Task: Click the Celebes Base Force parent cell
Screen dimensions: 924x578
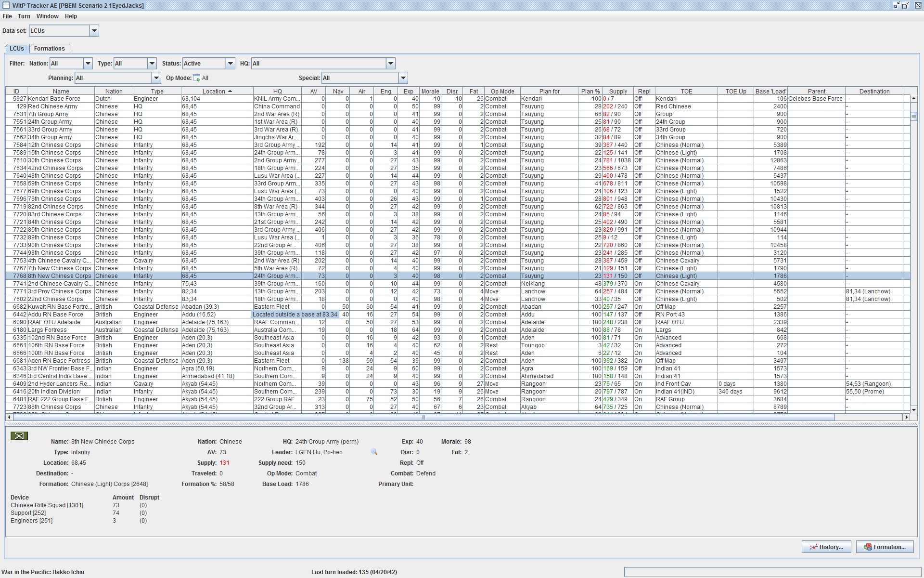Action: [x=816, y=99]
